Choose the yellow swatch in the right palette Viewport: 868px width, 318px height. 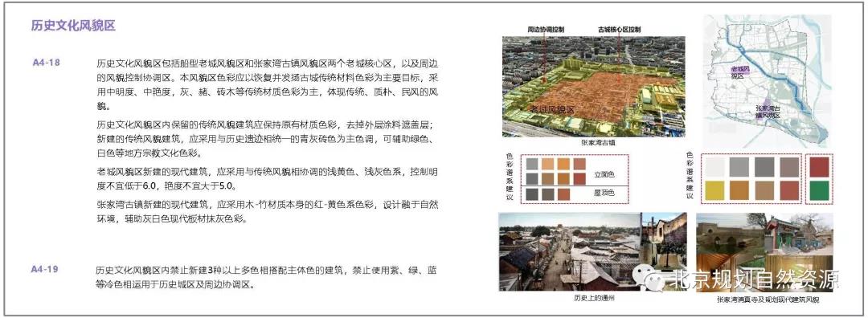point(714,190)
